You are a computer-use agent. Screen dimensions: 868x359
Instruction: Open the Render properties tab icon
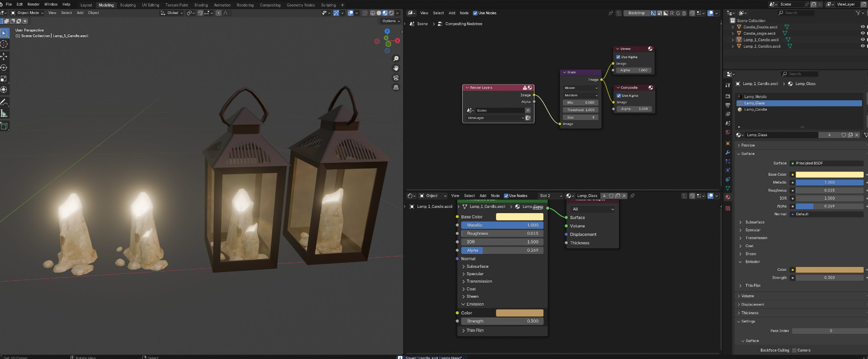[728, 96]
